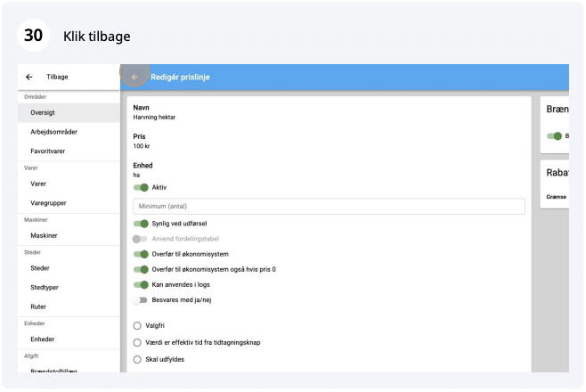Image resolution: width=586 pixels, height=392 pixels.
Task: Toggle Kan anvendes i logs switch
Action: click(x=141, y=285)
